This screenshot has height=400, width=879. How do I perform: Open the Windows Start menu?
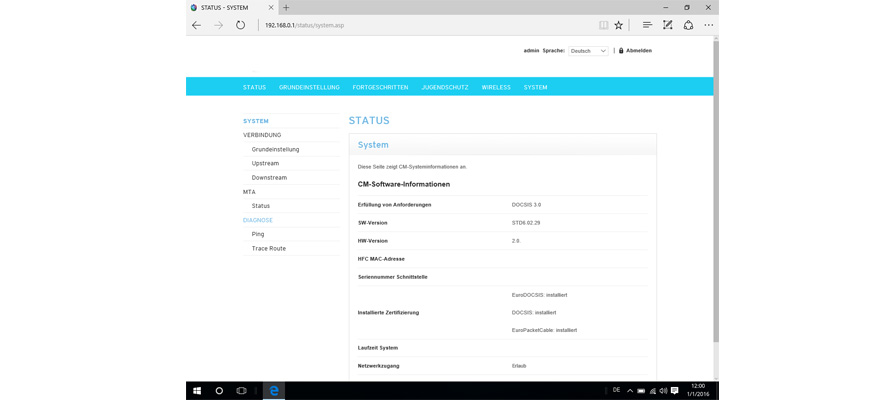coord(197,391)
